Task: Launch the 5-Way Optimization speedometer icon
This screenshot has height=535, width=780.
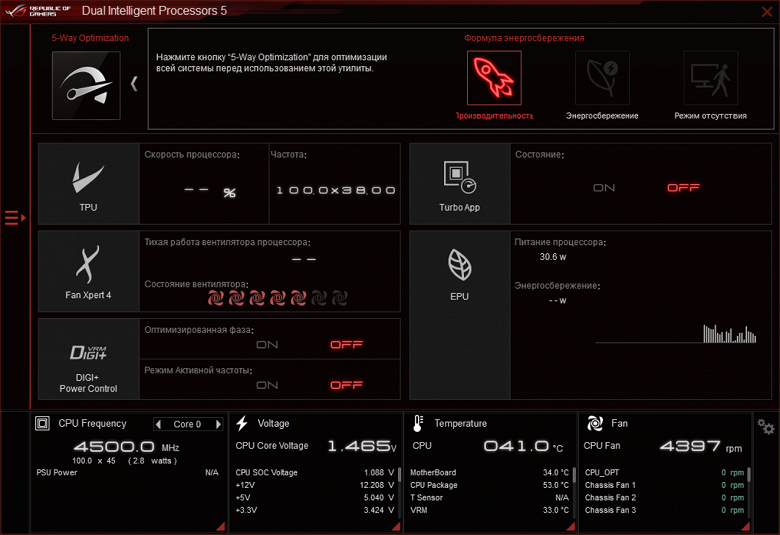Action: point(86,85)
